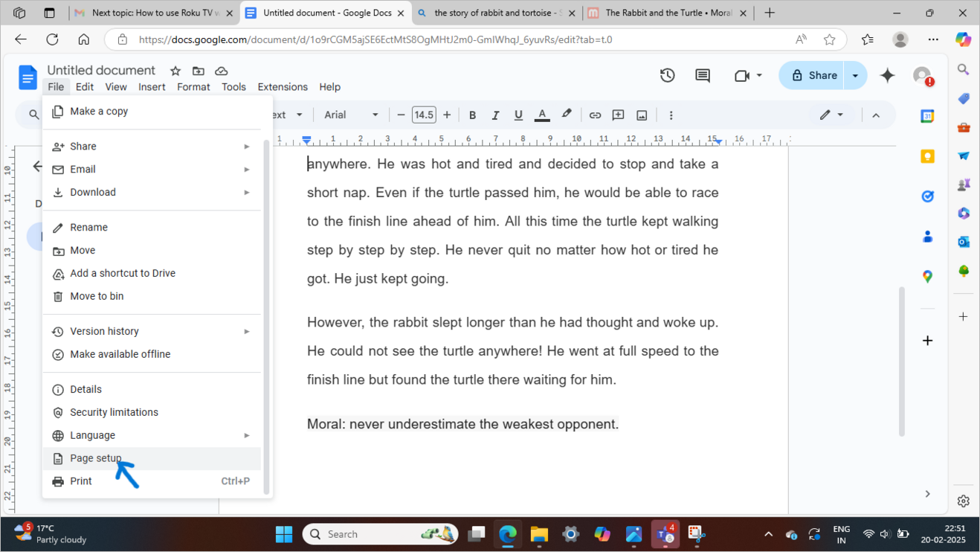The width and height of the screenshot is (980, 552).
Task: Click the insert link icon
Action: coord(595,115)
